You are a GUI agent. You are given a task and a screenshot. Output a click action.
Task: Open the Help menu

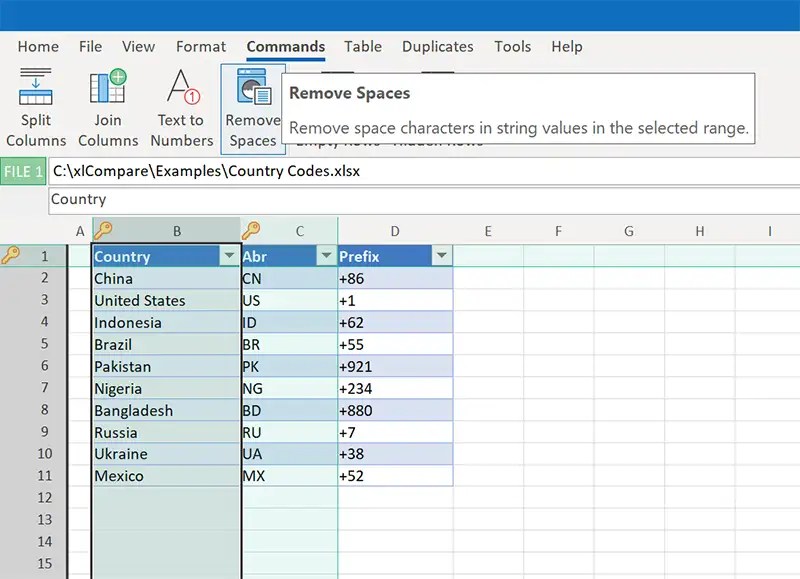coord(567,46)
